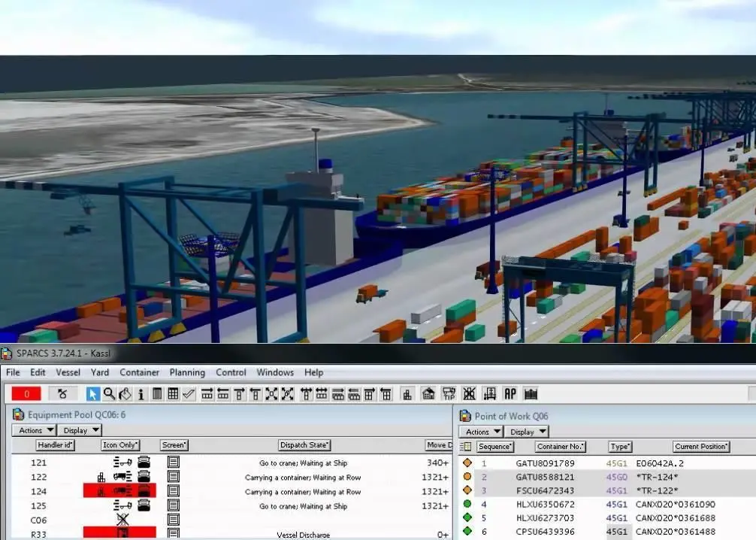Select container HLXU6273703 row
The height and width of the screenshot is (540, 756).
[x=606, y=517]
